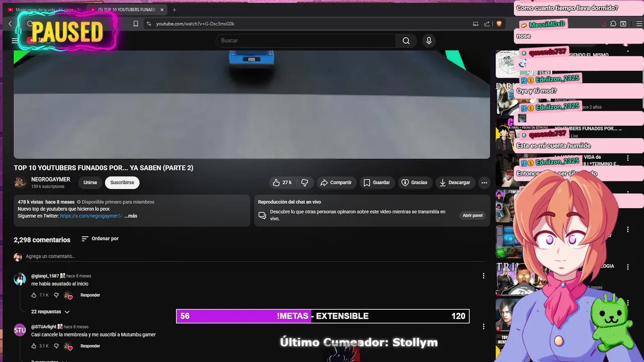Dislike the comment by @gianpi_1587
This screenshot has width=644, height=362.
(56, 295)
